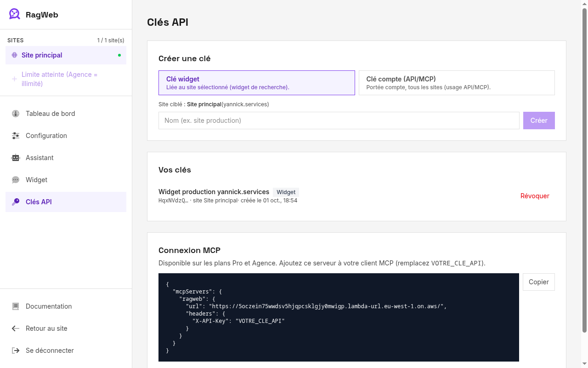Select Clés API in the sidebar

pyautogui.click(x=66, y=202)
